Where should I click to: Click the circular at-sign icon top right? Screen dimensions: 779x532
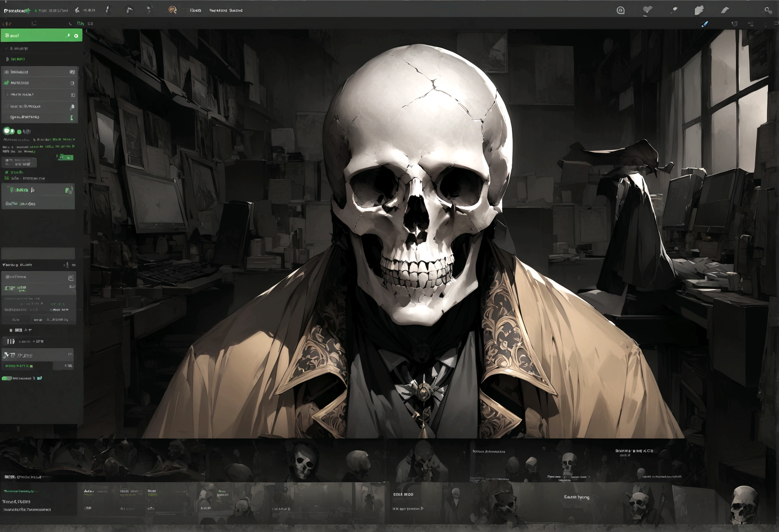click(x=621, y=10)
